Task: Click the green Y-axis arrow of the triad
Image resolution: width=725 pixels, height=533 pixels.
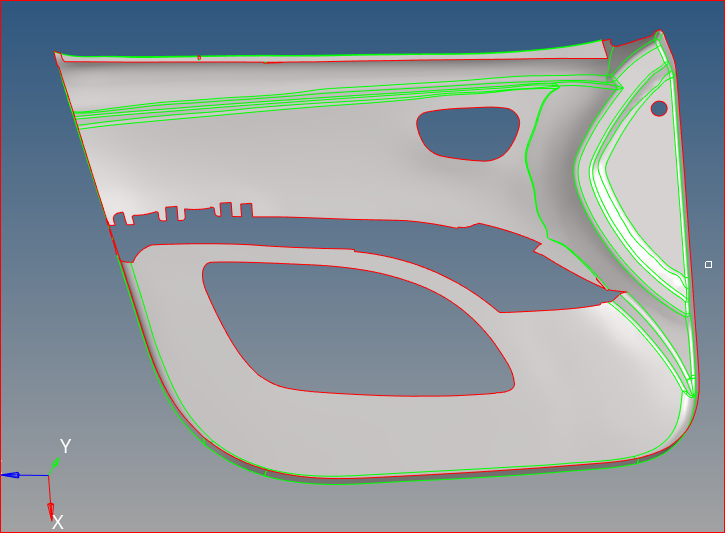Action: [55, 463]
